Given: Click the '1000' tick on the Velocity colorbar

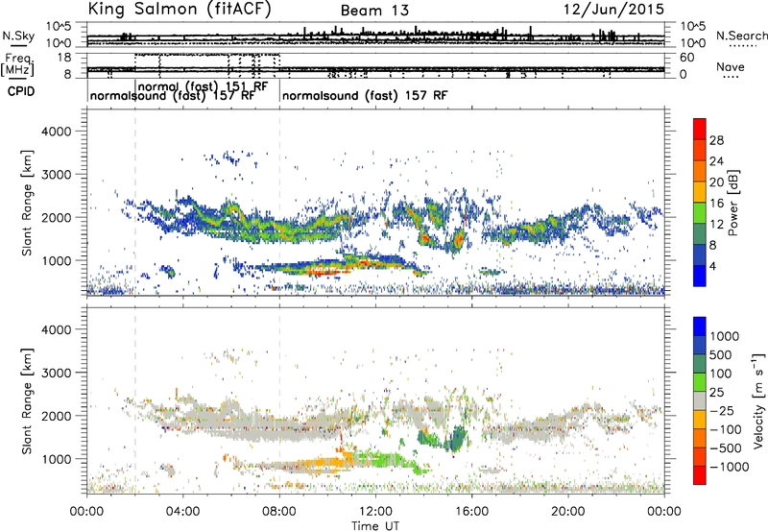Looking at the screenshot, I should pos(725,336).
